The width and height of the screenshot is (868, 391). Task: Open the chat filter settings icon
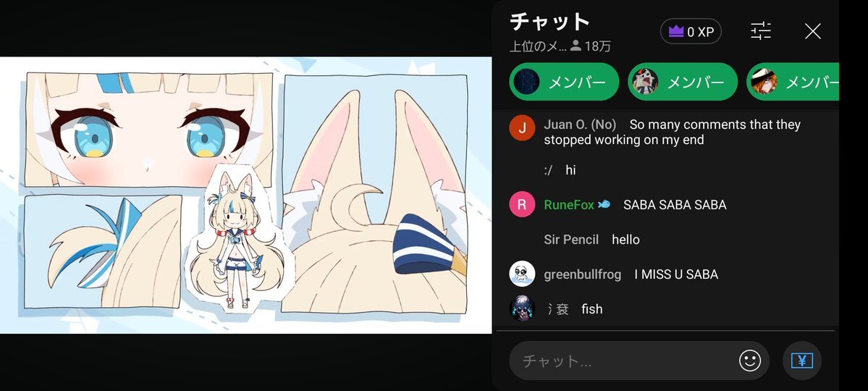[x=761, y=31]
